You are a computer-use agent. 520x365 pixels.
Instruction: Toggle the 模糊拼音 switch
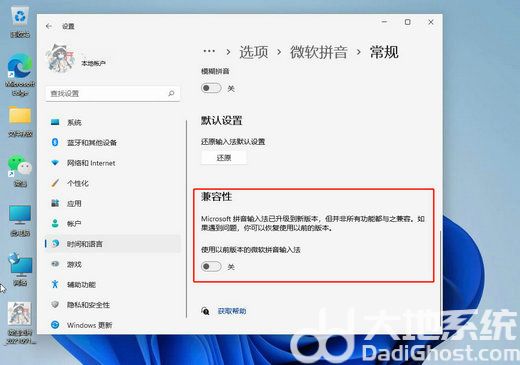[211, 88]
